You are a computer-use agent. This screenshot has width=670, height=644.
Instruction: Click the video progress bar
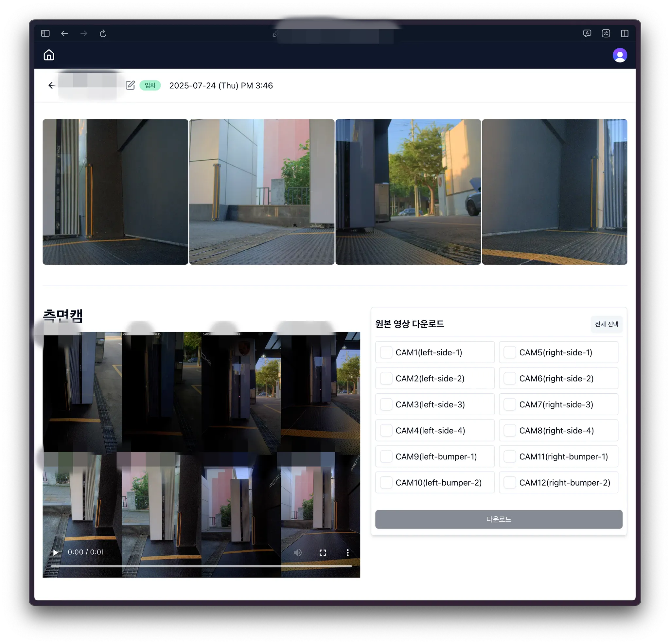[x=201, y=566]
